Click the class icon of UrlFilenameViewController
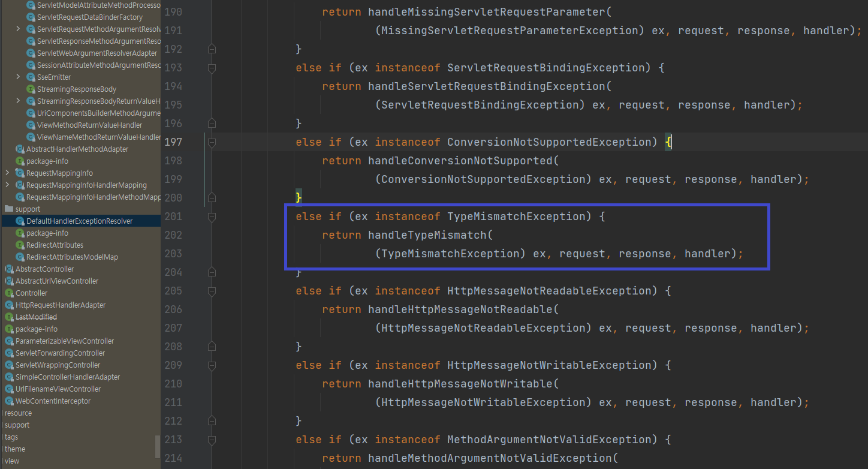868x469 pixels. 10,389
